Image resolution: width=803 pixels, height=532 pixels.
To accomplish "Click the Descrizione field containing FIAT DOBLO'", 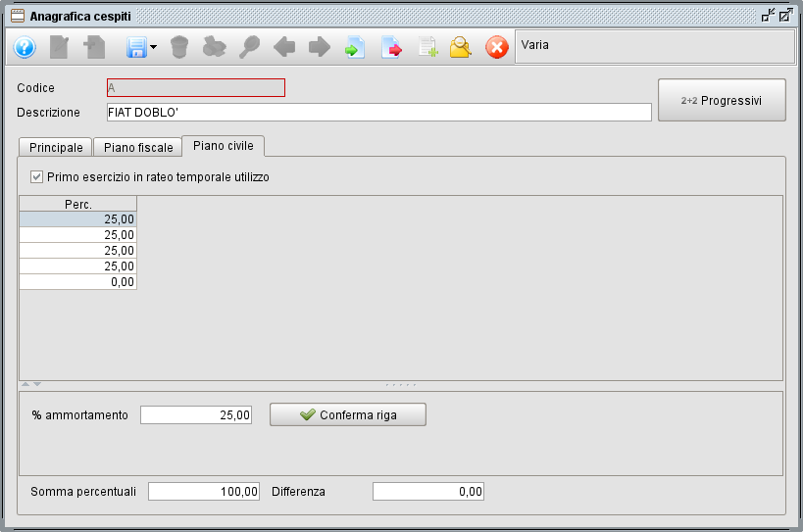I will pos(379,112).
